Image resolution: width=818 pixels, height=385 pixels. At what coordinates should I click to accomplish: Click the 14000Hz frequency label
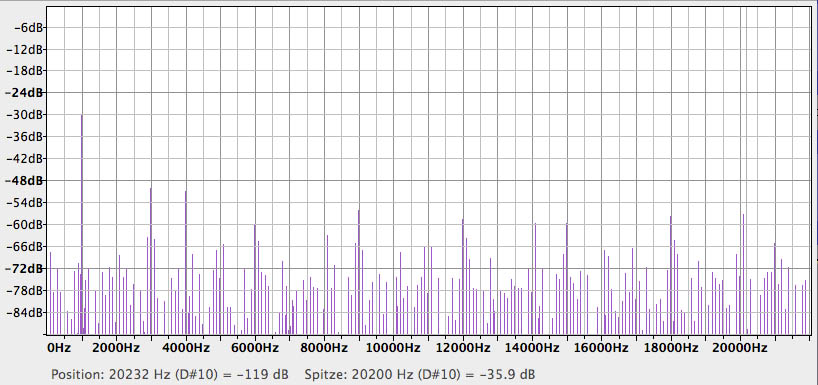pos(532,347)
